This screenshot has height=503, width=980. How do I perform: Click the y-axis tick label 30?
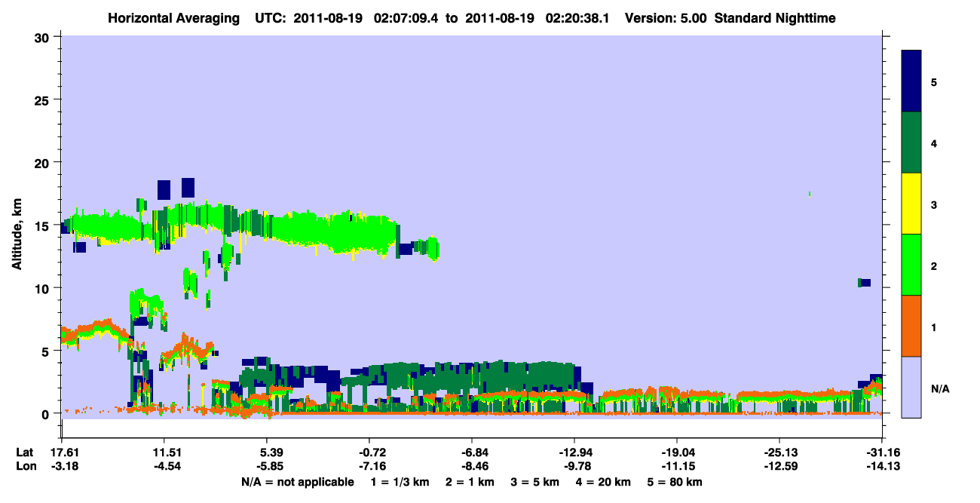pos(43,37)
